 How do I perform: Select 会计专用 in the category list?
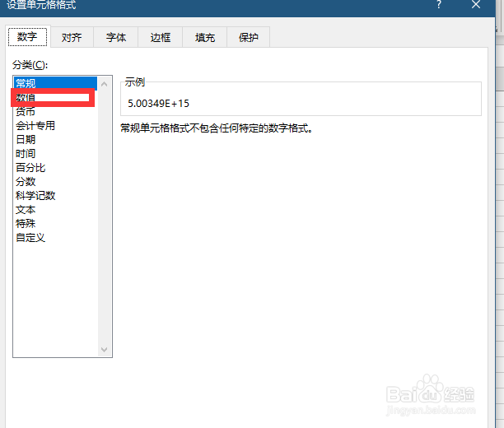coord(55,125)
